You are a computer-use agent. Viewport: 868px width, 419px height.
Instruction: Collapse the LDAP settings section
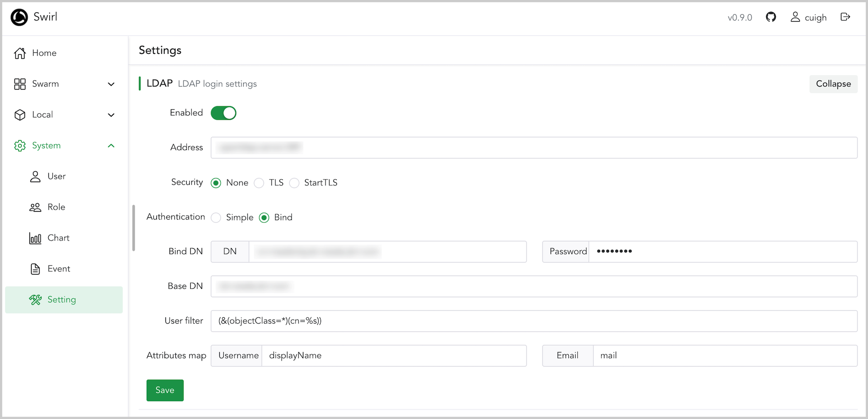(x=833, y=84)
